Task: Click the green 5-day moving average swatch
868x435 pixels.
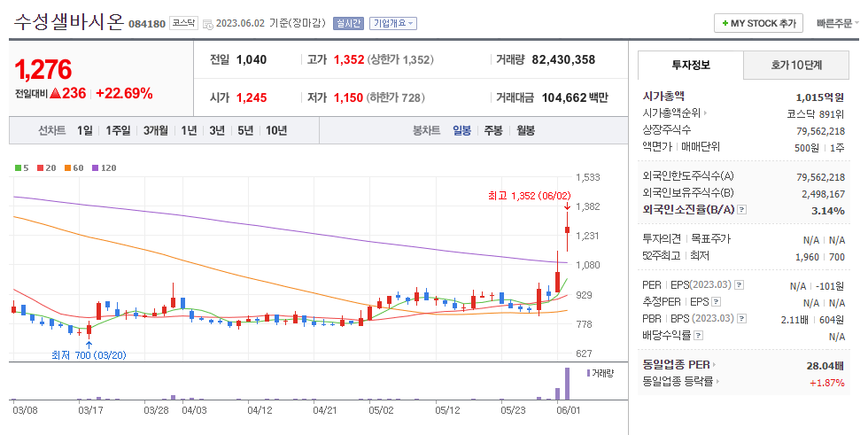Action: click(19, 167)
